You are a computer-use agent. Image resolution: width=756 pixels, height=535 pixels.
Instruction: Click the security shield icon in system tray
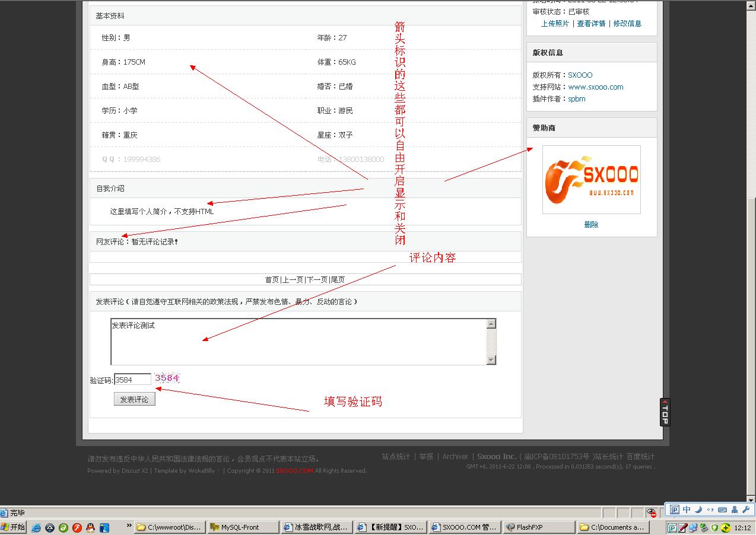click(x=715, y=527)
